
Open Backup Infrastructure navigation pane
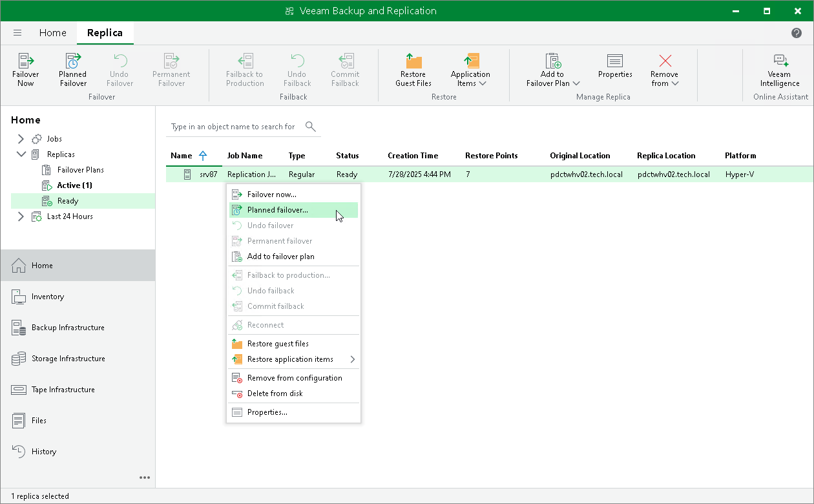pos(78,328)
